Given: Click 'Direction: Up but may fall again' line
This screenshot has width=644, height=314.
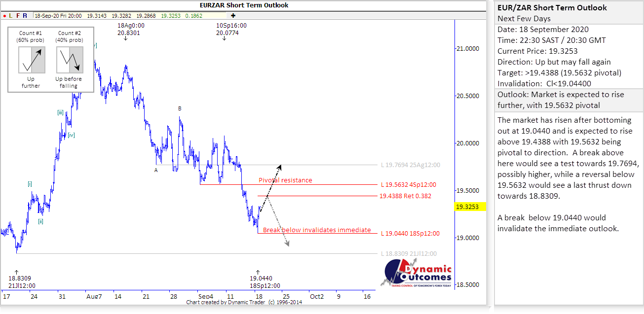Looking at the screenshot, I should click(x=554, y=62).
